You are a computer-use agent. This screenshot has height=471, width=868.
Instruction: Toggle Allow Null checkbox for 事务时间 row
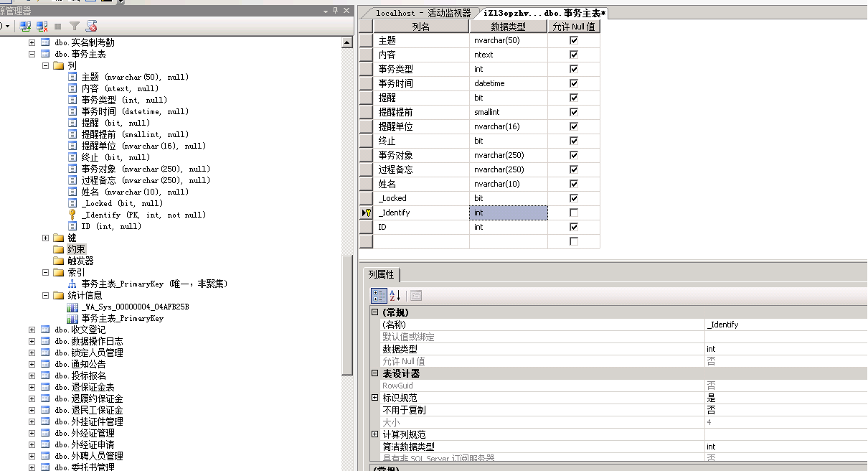point(573,83)
